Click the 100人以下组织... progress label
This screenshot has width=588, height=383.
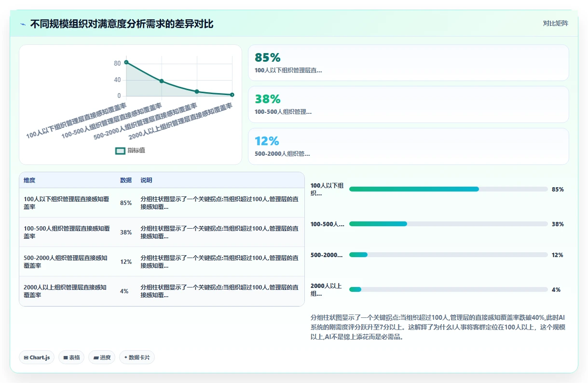(327, 190)
